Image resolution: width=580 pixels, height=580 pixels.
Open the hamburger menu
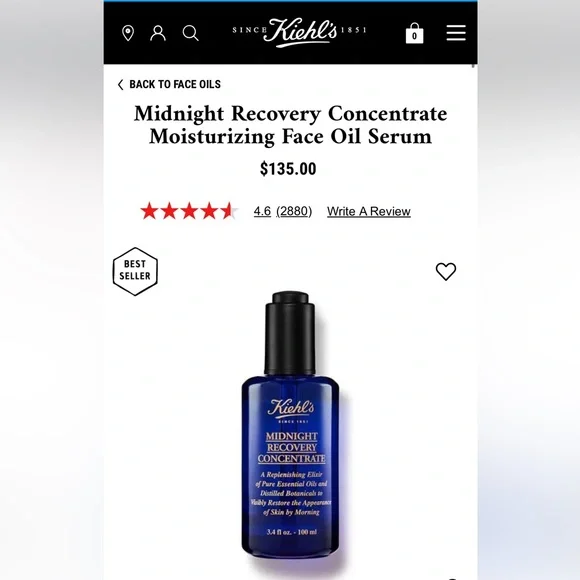click(456, 33)
